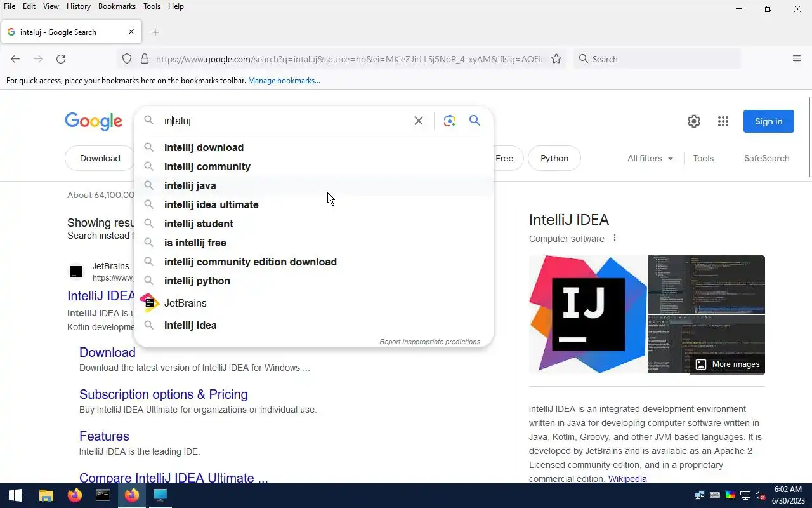Clear the Google search box with X
The height and width of the screenshot is (508, 812).
click(x=419, y=121)
